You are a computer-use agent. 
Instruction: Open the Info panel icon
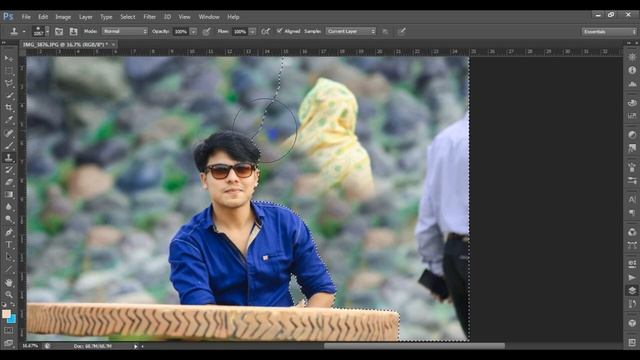(x=632, y=70)
